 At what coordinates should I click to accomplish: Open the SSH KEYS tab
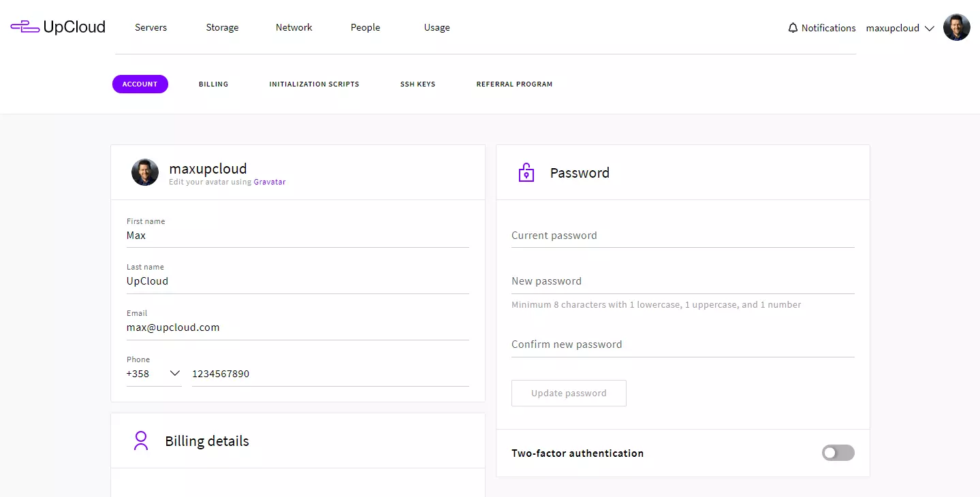tap(417, 84)
